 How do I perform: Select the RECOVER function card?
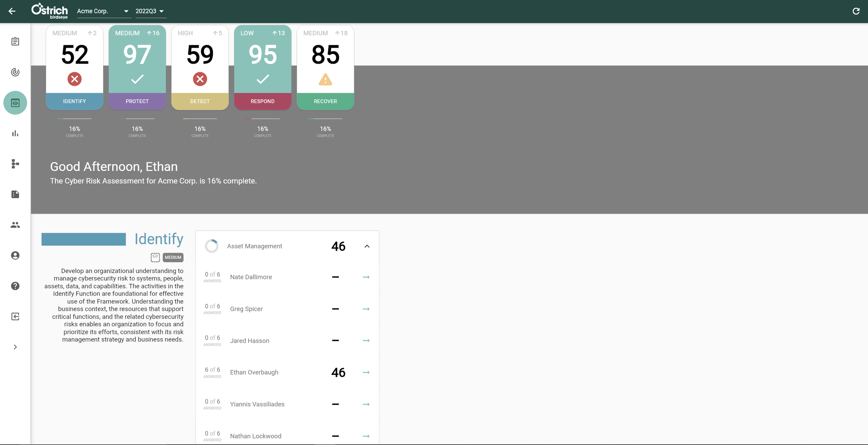325,68
